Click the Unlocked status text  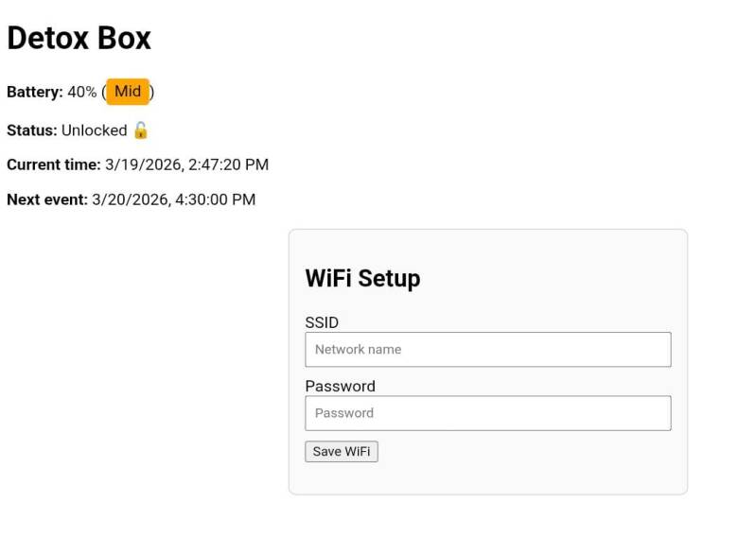[94, 130]
